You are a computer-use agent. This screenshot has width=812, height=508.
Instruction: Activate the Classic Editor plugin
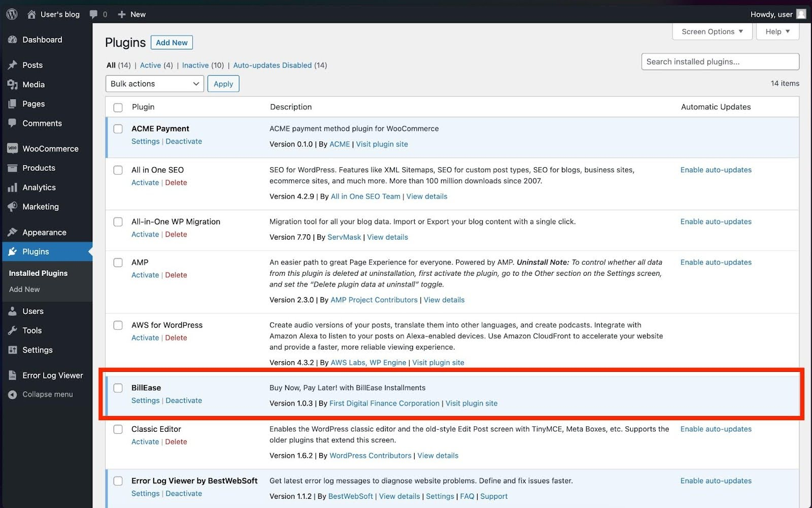pyautogui.click(x=145, y=442)
